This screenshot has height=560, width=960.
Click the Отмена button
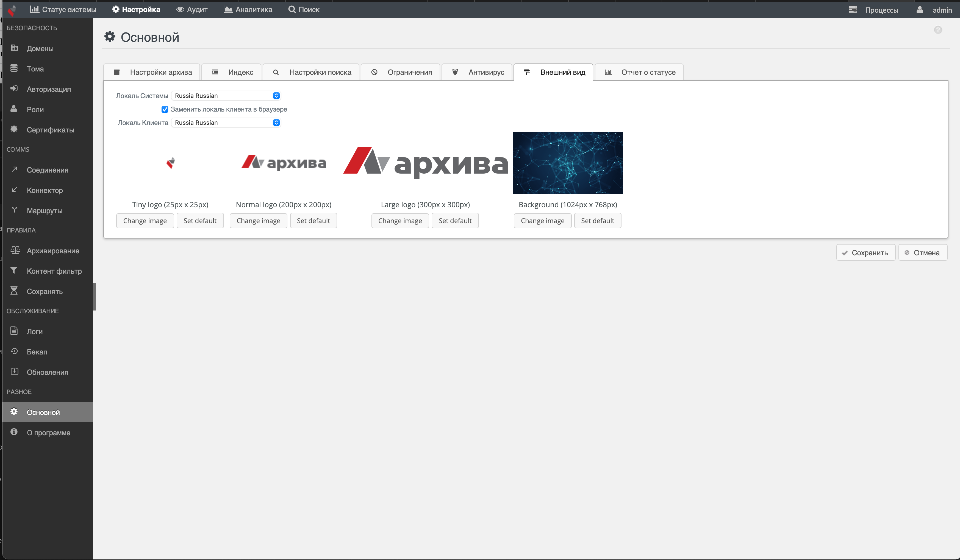point(923,253)
